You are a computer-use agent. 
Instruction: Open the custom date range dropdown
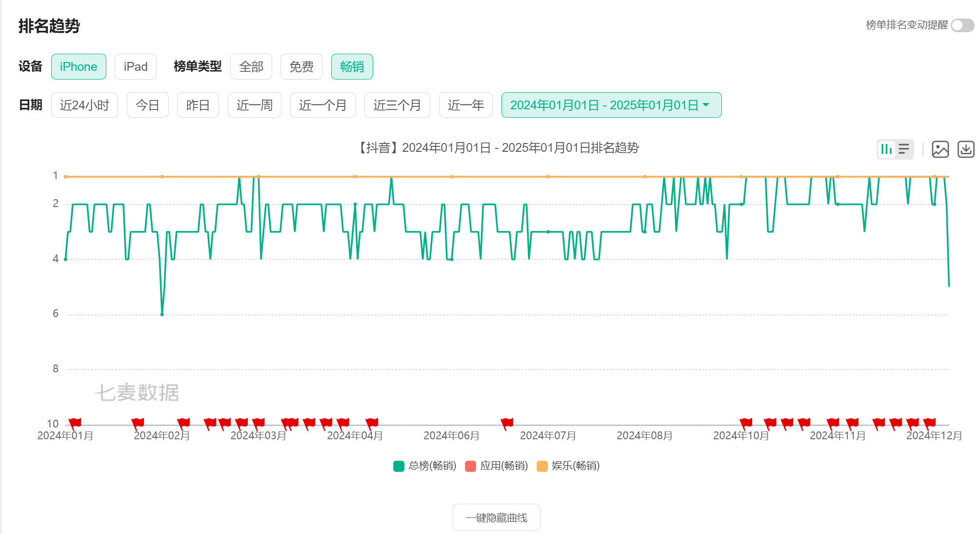[611, 105]
